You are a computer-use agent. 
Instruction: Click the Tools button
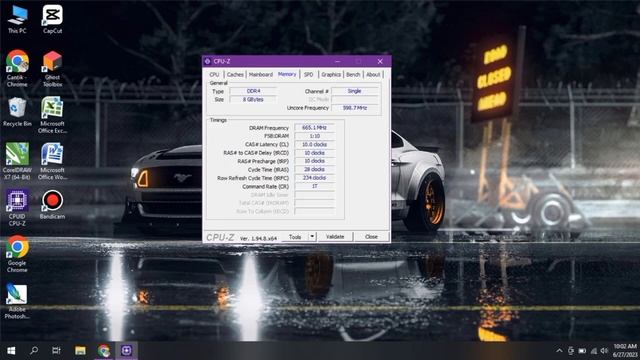[295, 237]
